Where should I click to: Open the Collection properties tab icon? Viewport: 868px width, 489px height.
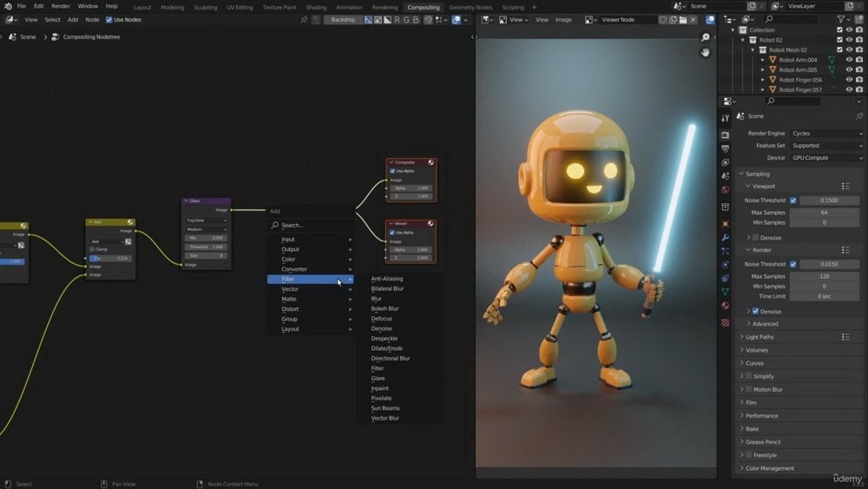coord(725,207)
